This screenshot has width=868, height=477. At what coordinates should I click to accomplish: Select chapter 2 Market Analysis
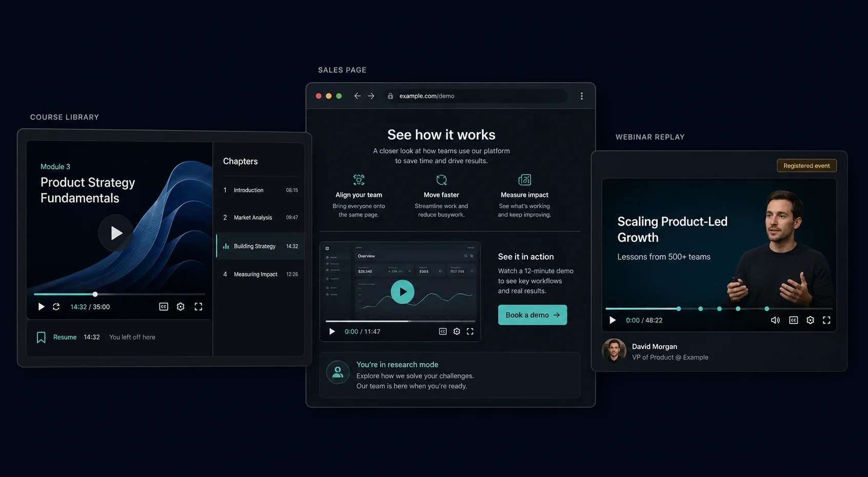(260, 217)
